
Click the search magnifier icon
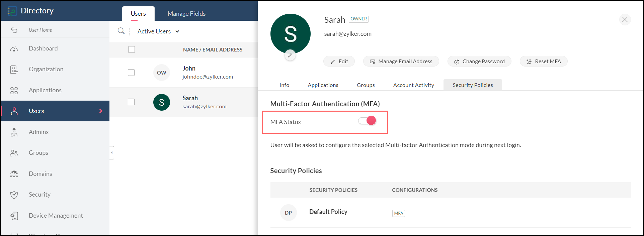tap(121, 31)
